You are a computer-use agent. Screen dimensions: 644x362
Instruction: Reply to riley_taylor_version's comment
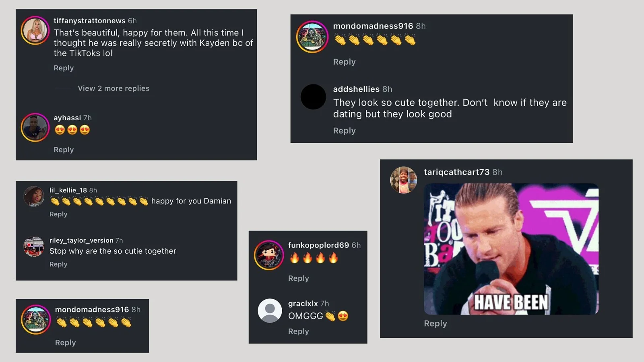[x=58, y=264]
